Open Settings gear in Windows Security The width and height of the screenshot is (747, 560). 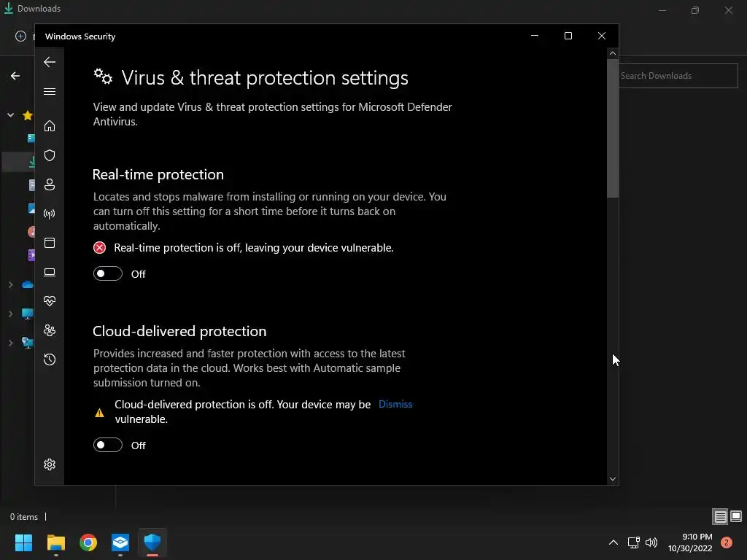point(50,464)
